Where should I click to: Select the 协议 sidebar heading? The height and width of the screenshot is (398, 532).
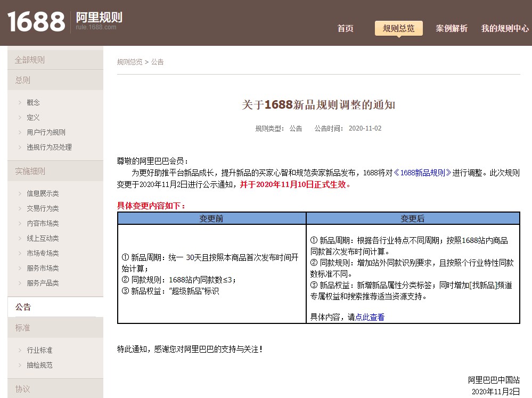(x=55, y=388)
